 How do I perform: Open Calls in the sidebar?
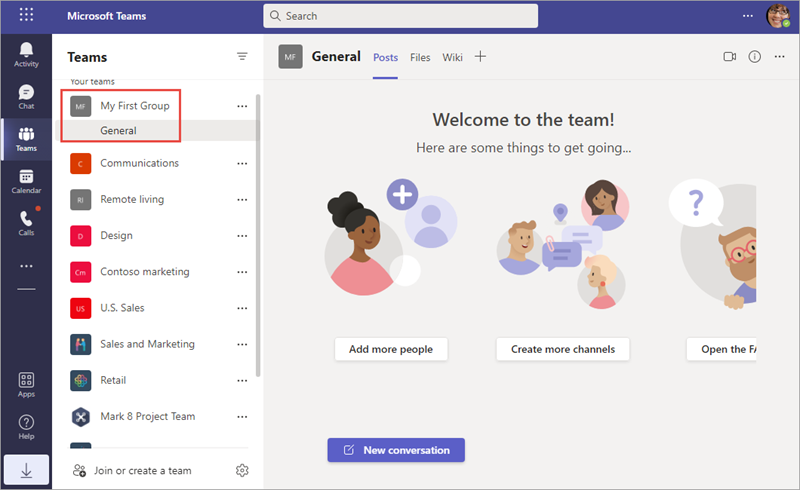[x=26, y=223]
